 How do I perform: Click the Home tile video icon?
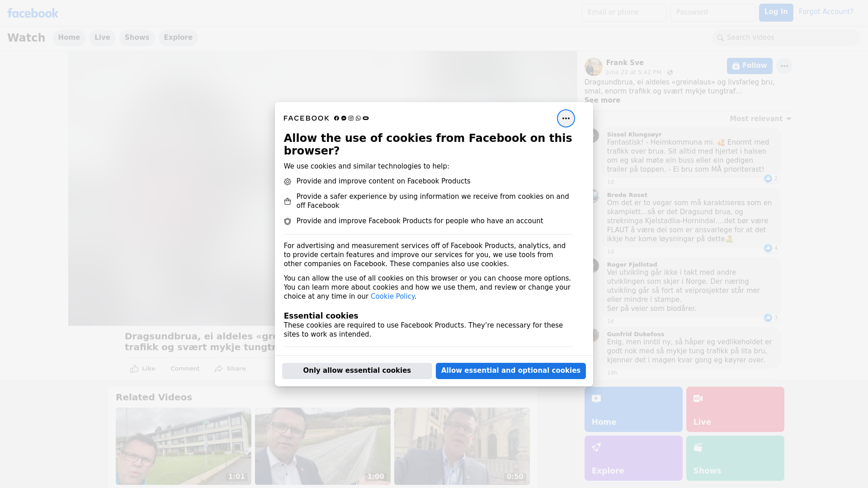[596, 399]
